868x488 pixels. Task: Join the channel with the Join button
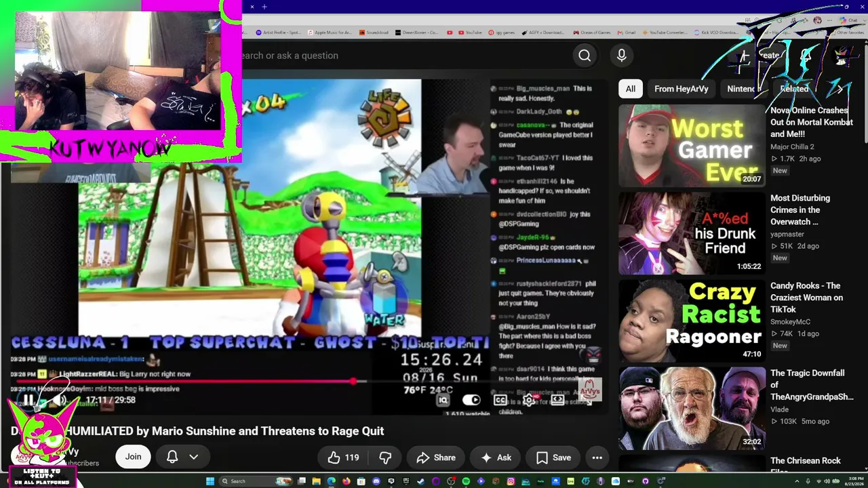click(x=133, y=457)
